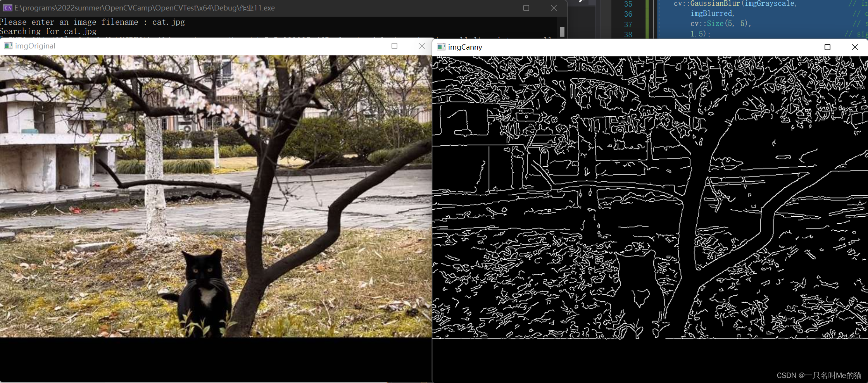868x383 pixels.
Task: Click the imgCanny window icon
Action: [x=441, y=47]
